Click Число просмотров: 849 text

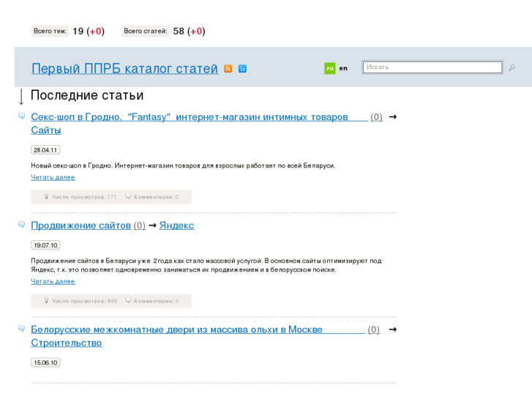[x=84, y=301]
